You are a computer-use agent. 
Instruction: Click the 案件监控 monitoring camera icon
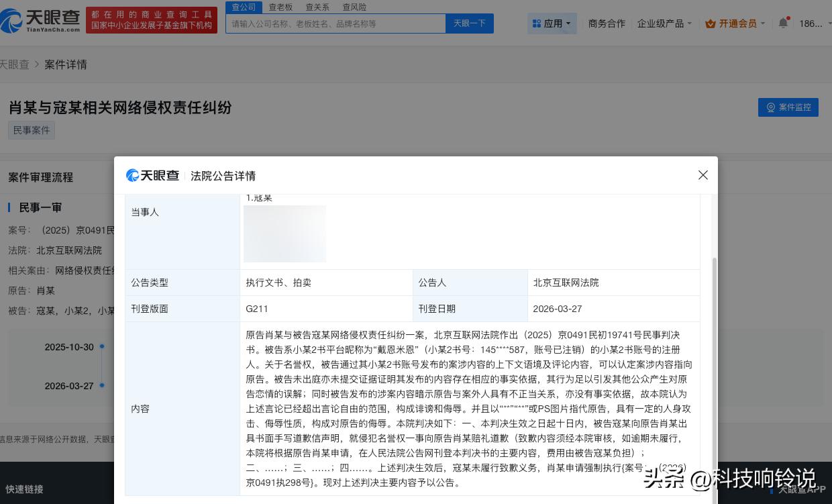770,107
